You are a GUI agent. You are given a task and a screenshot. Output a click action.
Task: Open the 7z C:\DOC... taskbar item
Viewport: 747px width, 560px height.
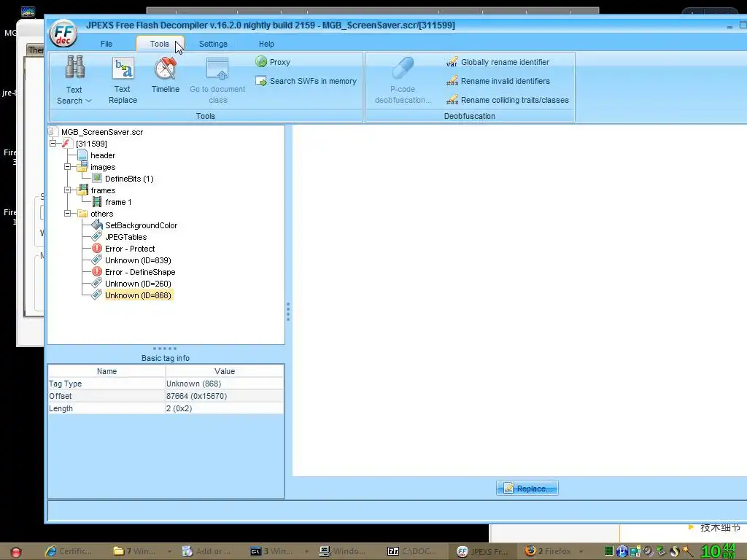click(412, 551)
